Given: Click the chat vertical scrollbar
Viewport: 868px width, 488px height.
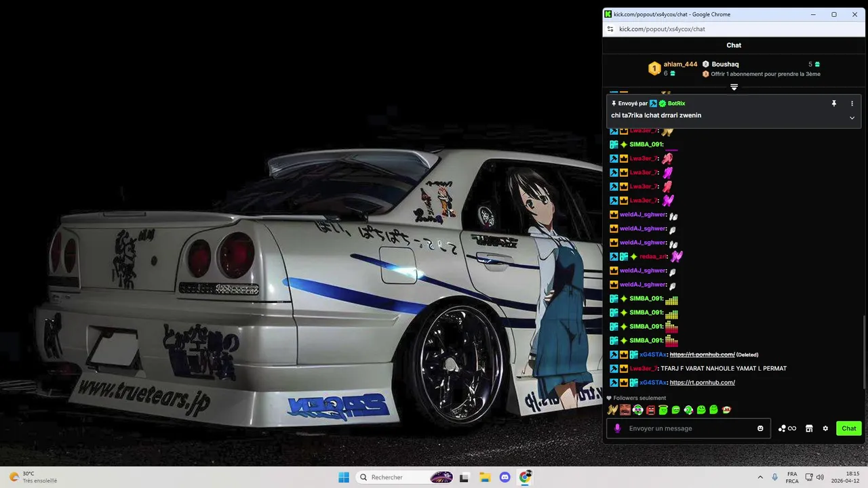Looking at the screenshot, I should click(x=863, y=352).
